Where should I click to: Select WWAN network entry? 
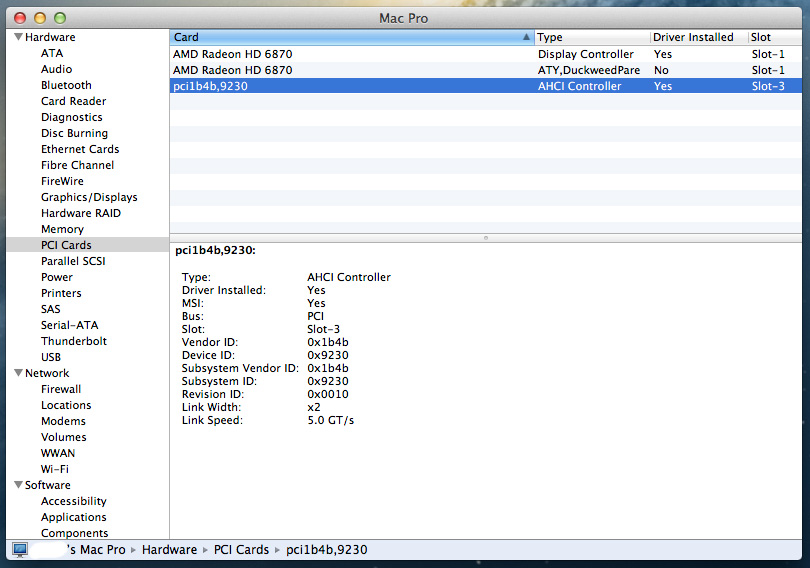coord(58,453)
